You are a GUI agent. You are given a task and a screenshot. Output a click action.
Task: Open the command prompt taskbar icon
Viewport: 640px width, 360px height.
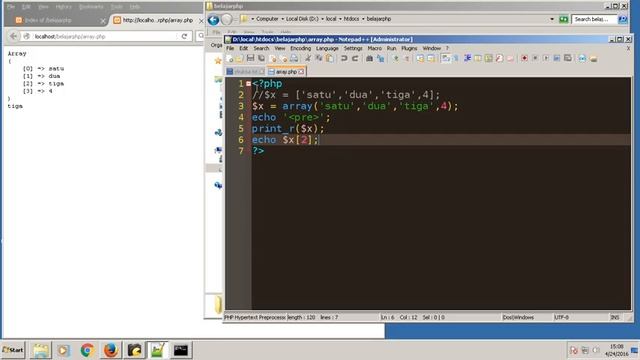tap(180, 350)
